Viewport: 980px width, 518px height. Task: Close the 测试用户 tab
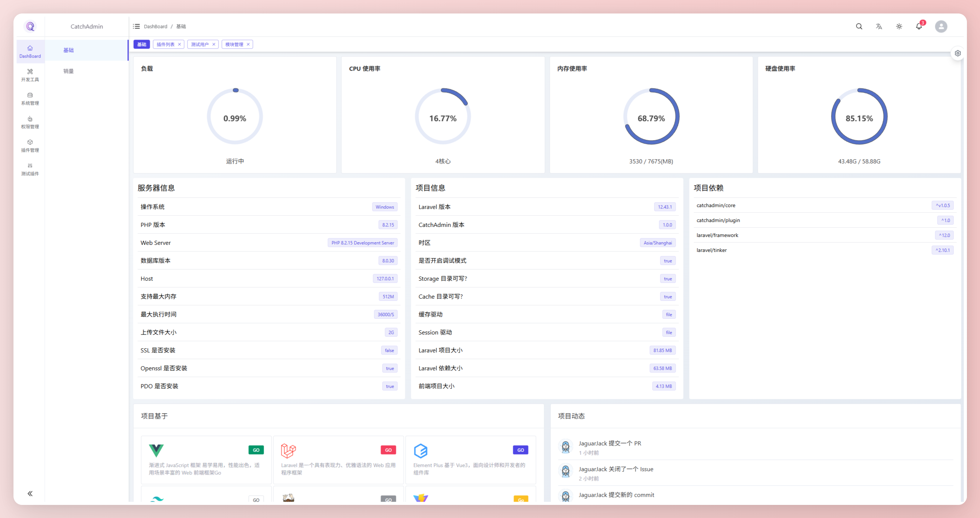pyautogui.click(x=214, y=44)
